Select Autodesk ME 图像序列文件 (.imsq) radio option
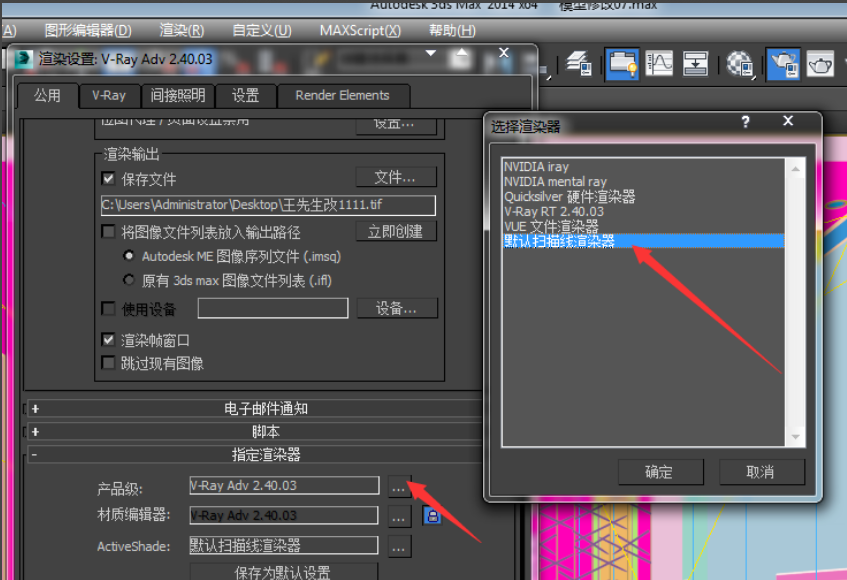 (x=129, y=255)
